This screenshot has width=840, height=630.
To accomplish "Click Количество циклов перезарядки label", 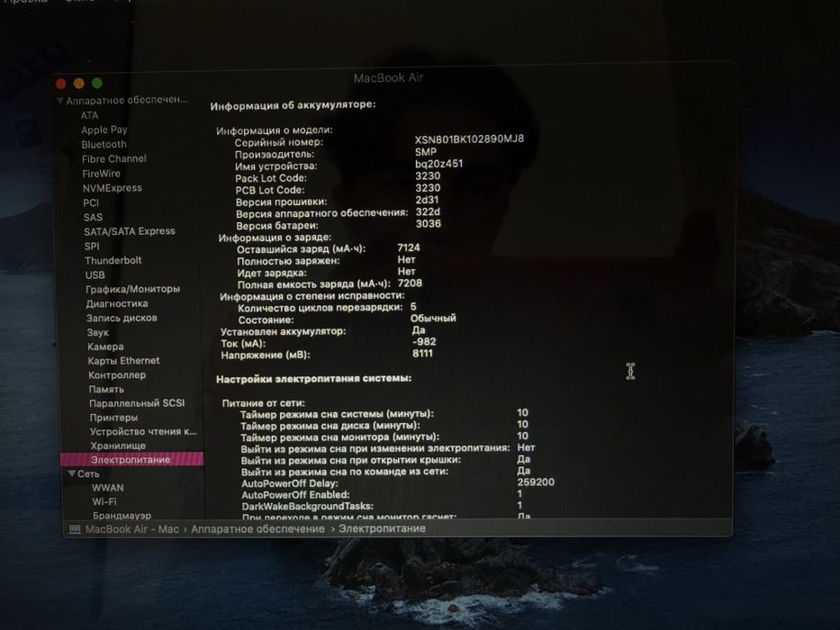I will pyautogui.click(x=321, y=308).
